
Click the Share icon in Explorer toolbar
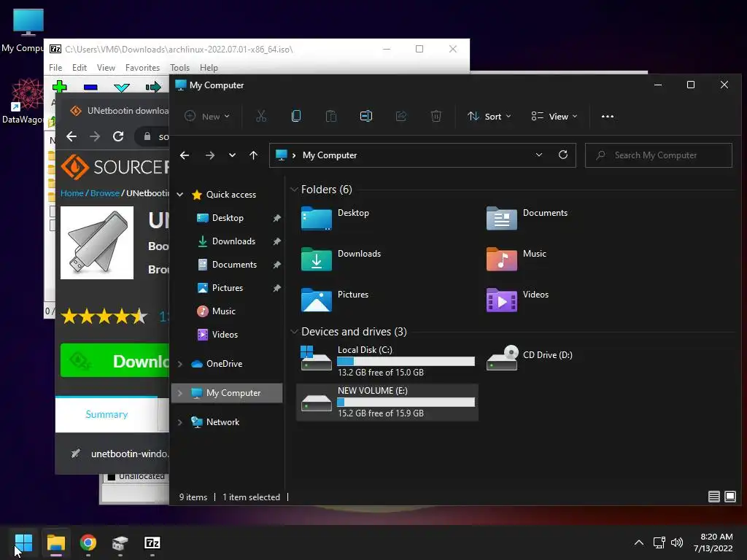point(401,116)
